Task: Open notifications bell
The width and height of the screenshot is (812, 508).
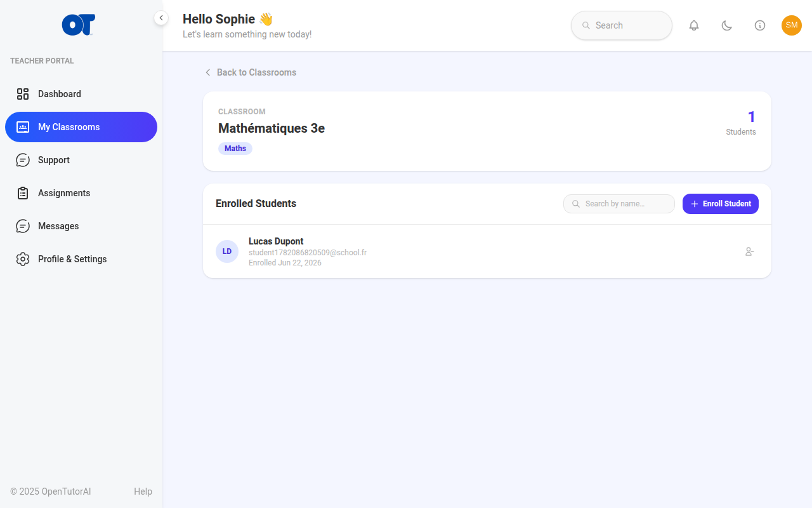Action: click(694, 25)
